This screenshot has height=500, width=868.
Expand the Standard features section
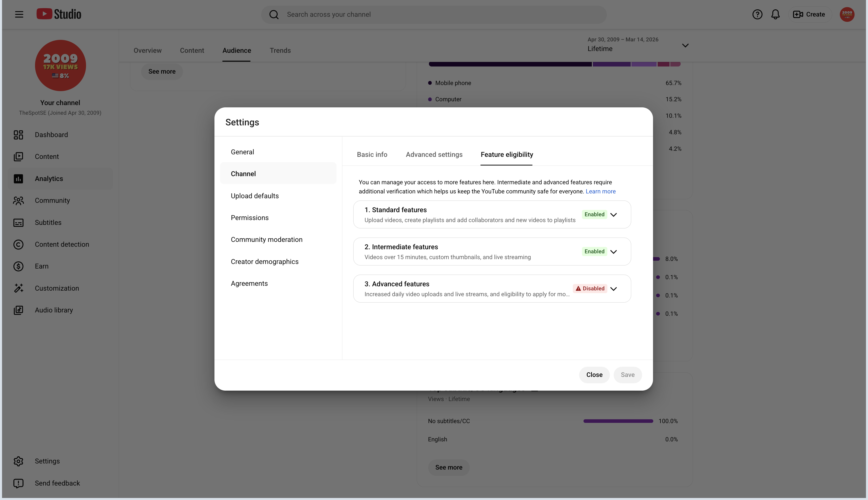click(614, 215)
